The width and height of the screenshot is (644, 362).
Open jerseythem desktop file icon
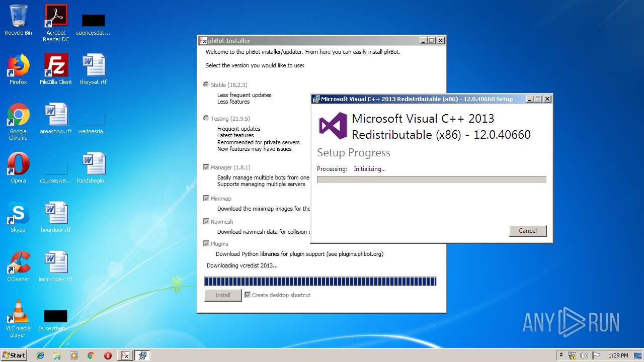[56, 320]
